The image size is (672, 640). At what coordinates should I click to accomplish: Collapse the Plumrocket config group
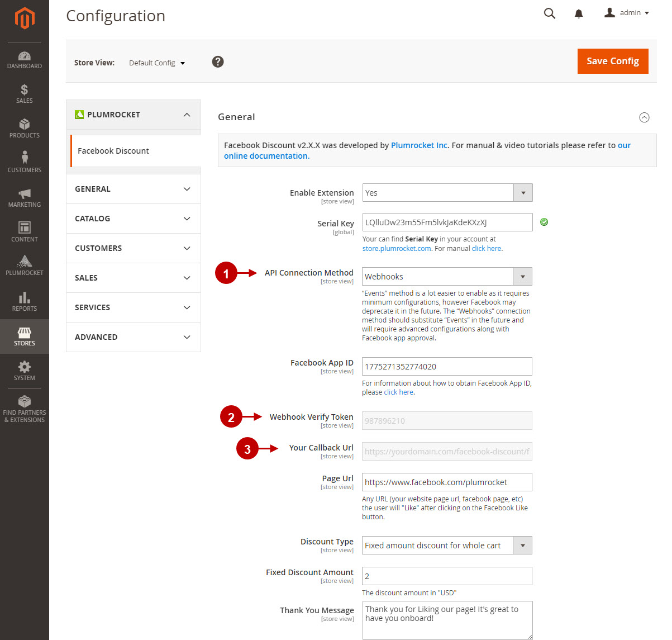pos(134,115)
